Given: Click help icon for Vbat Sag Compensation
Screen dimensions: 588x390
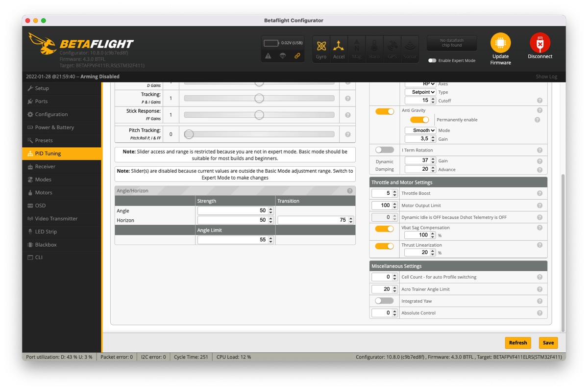Looking at the screenshot, I should point(539,228).
